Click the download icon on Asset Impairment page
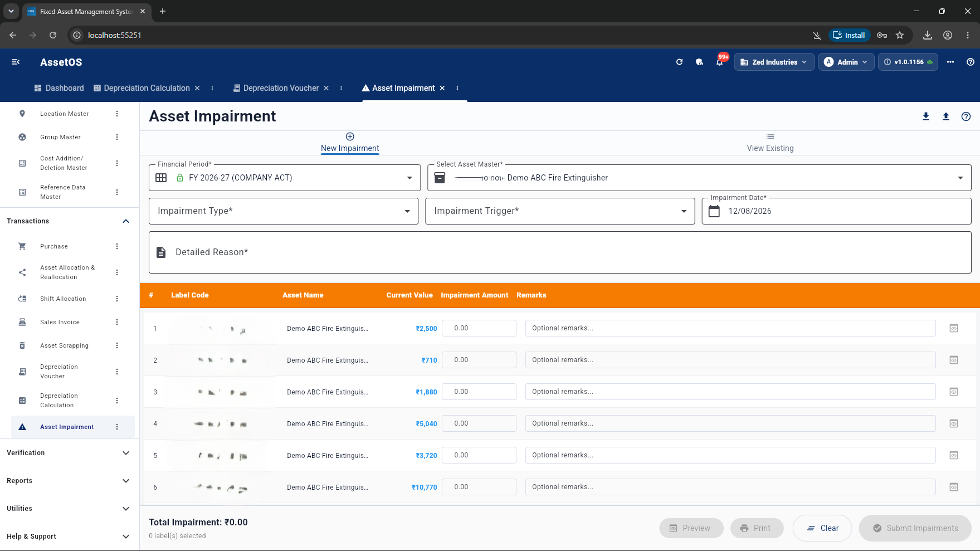Screen dimensions: 980x551 point(926,116)
